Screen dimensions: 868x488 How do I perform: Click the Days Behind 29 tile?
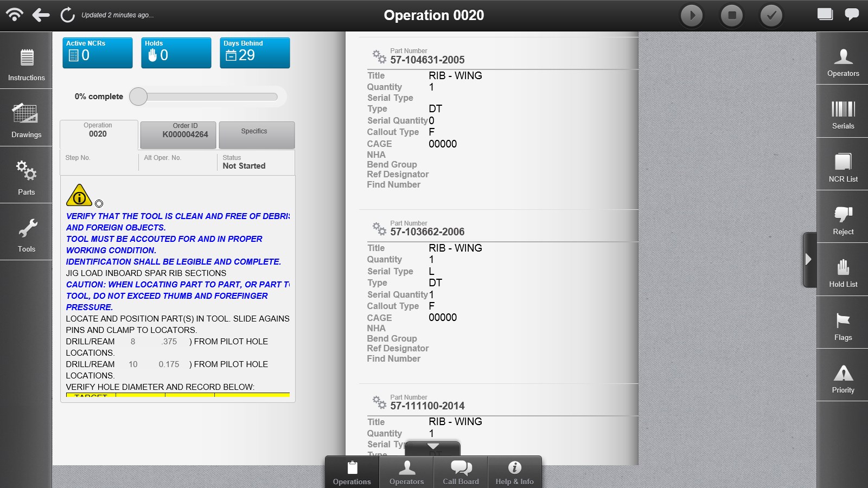(254, 53)
